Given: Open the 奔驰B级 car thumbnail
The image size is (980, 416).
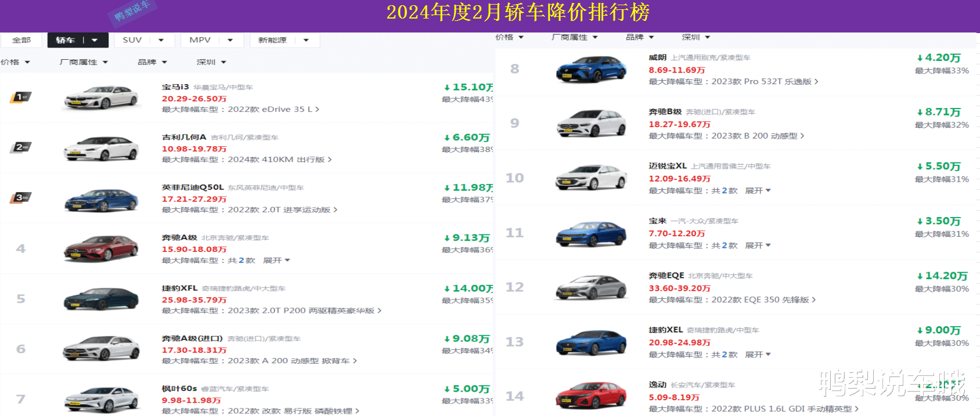Looking at the screenshot, I should click(591, 123).
